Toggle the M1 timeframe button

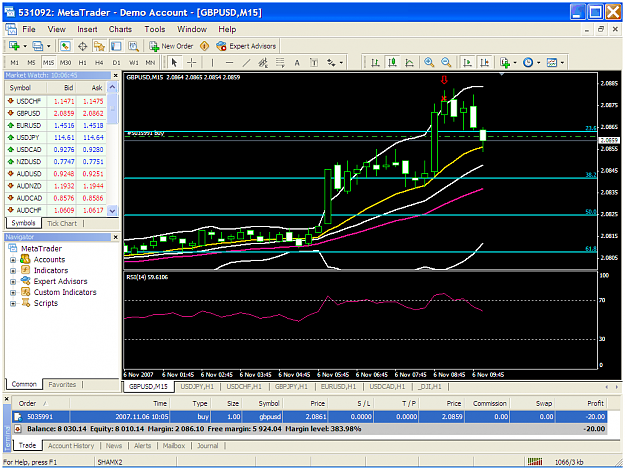(14, 63)
